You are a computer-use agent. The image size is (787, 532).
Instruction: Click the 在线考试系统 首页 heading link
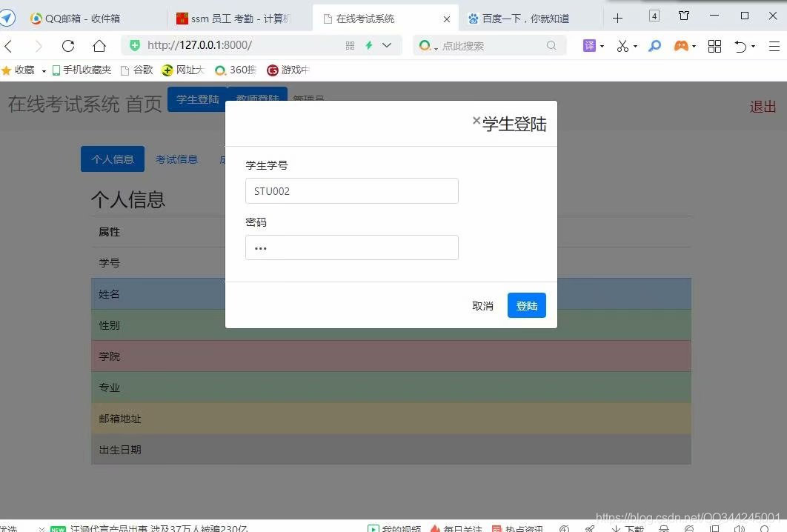tap(84, 104)
